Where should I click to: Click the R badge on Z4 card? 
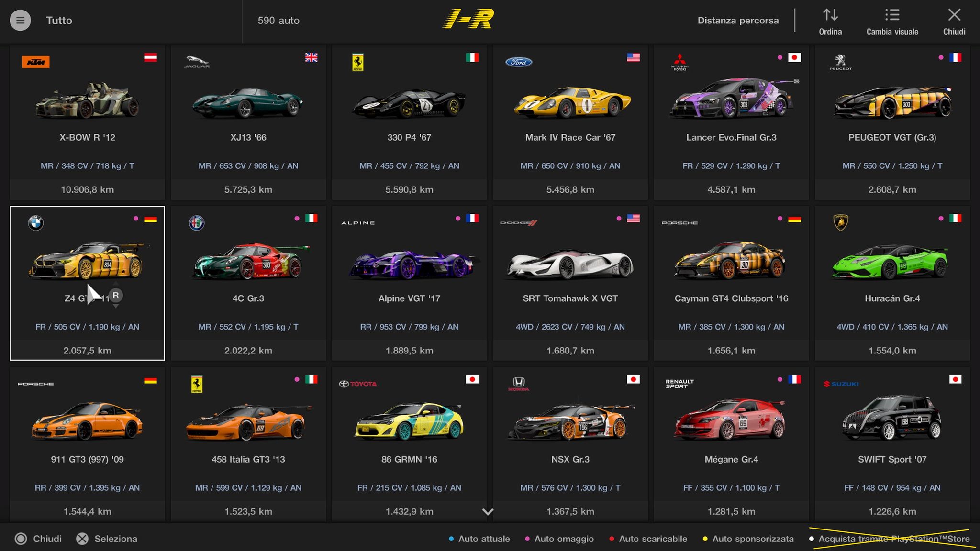115,296
